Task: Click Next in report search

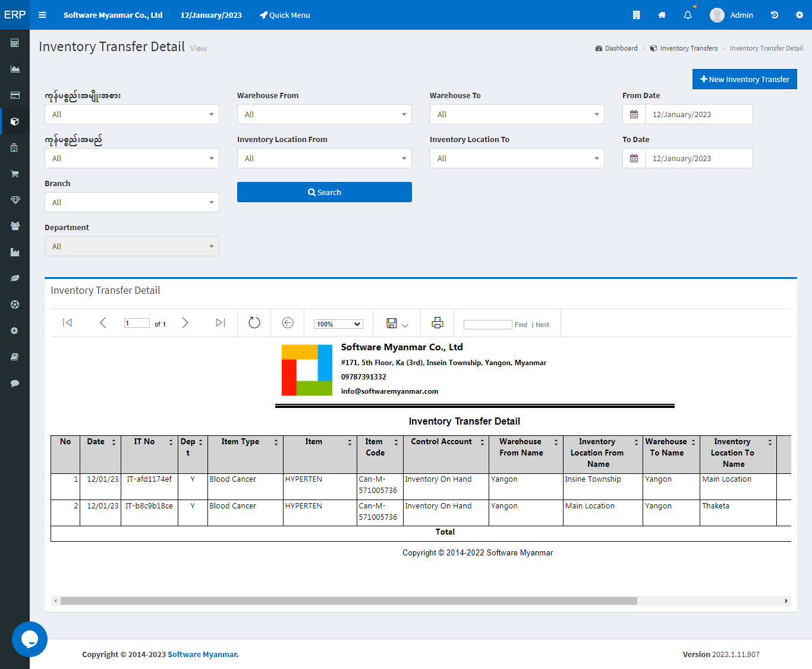Action: [x=542, y=325]
